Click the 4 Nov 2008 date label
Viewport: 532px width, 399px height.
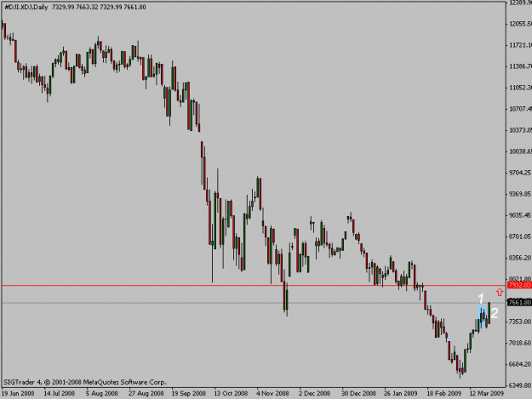pos(272,393)
